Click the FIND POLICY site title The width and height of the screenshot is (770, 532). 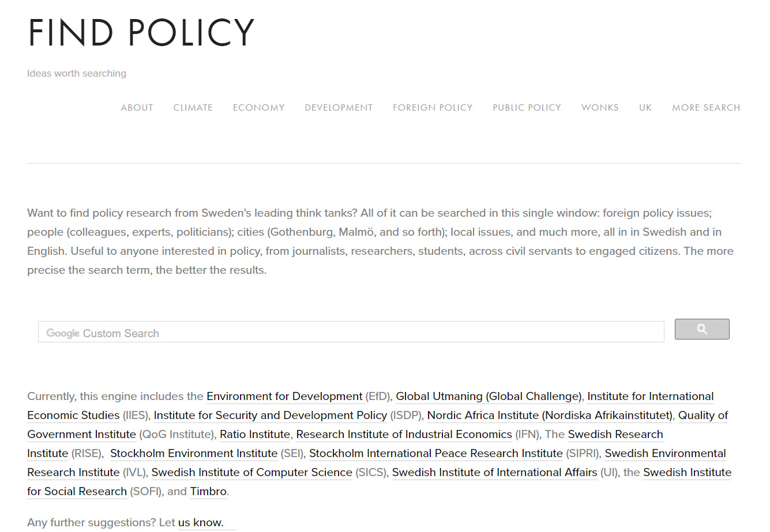141,32
